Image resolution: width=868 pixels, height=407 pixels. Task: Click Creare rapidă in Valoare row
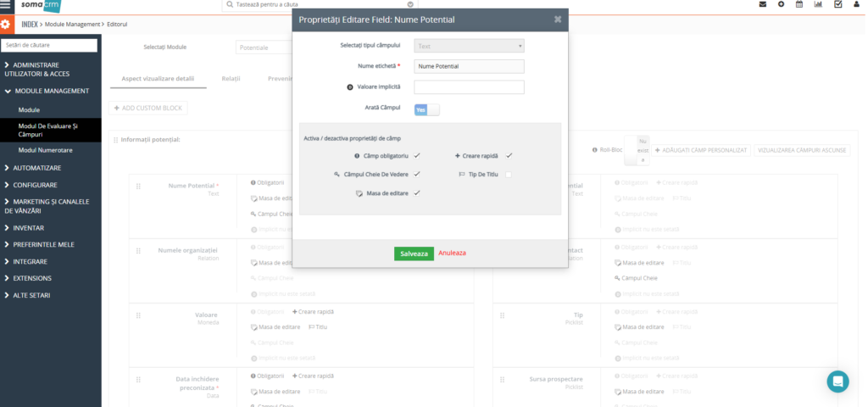(314, 312)
